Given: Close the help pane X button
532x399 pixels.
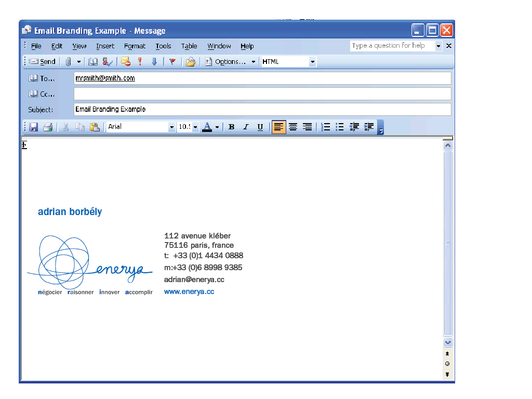Looking at the screenshot, I should [448, 46].
